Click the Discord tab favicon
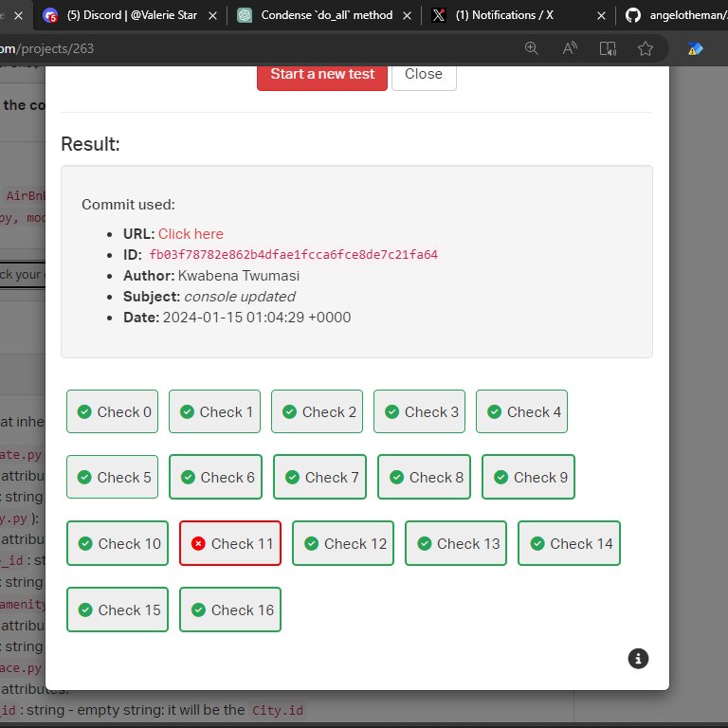This screenshot has width=728, height=728. 50,16
